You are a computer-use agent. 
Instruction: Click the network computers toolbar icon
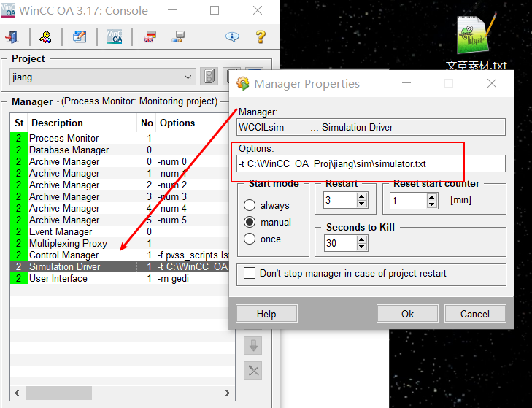(x=178, y=36)
